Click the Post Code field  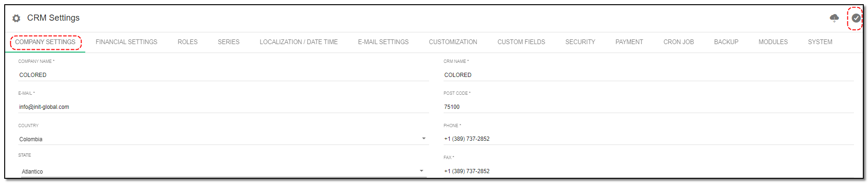coord(648,107)
